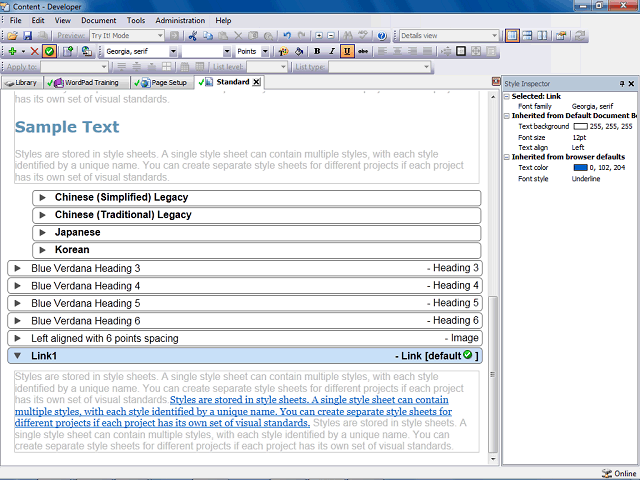Collapse the Selected: Link section
Viewport: 640px width, 480px height.
507,96
